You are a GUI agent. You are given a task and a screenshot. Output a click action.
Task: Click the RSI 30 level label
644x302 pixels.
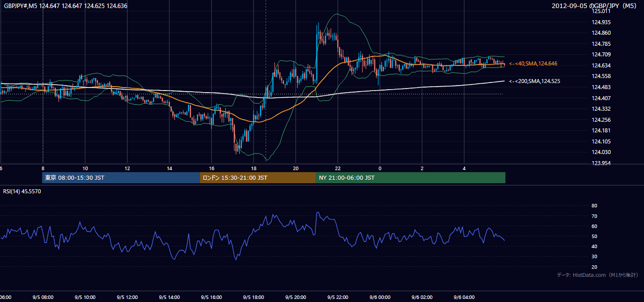tap(594, 257)
